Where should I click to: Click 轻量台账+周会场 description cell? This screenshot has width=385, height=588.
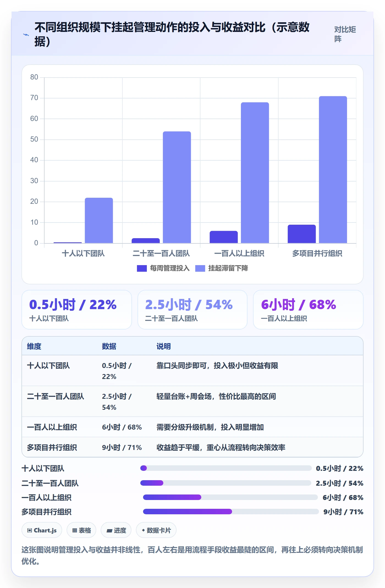tap(216, 396)
